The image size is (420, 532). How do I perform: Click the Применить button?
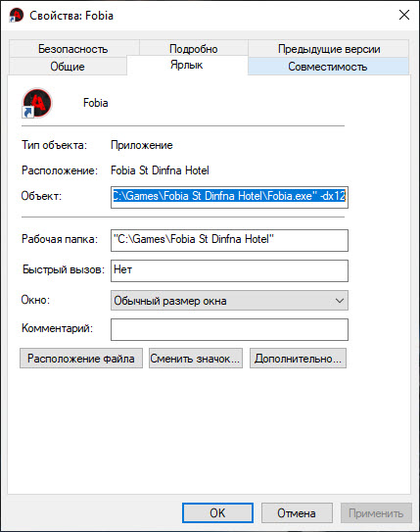tap(376, 512)
